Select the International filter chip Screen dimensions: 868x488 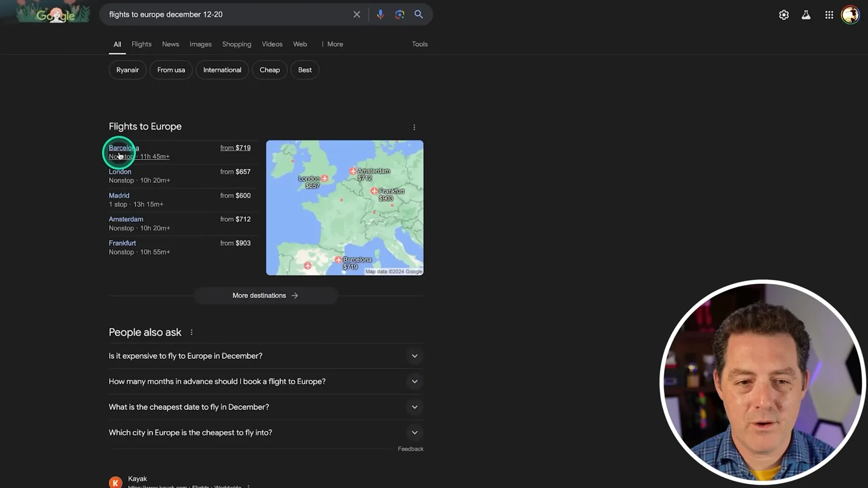pyautogui.click(x=222, y=70)
